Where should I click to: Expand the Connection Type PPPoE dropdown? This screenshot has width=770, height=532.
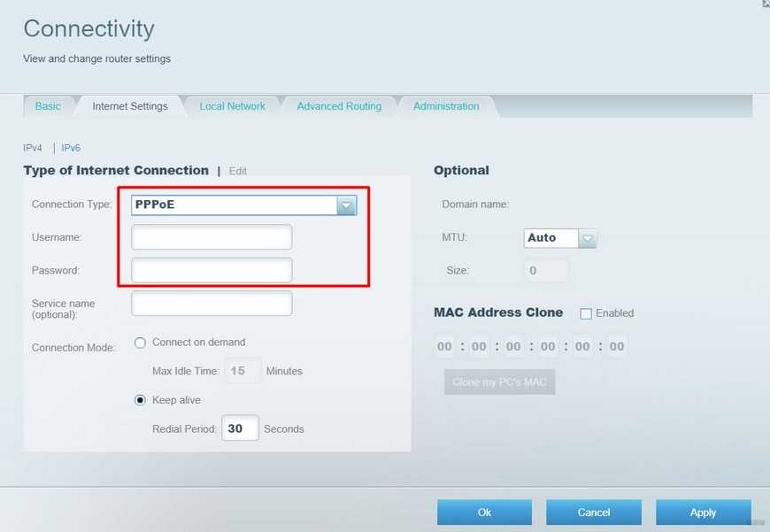(x=346, y=205)
